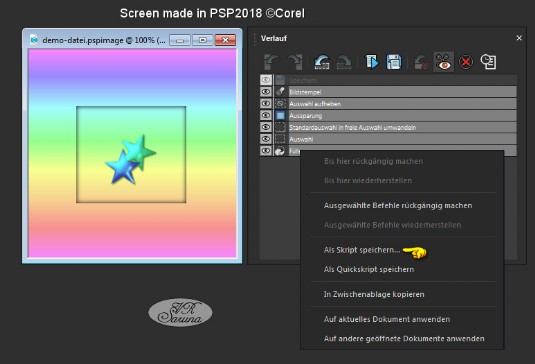This screenshot has height=364, width=535.
Task: Click the grayed redo selected commands icon
Action: [x=344, y=62]
